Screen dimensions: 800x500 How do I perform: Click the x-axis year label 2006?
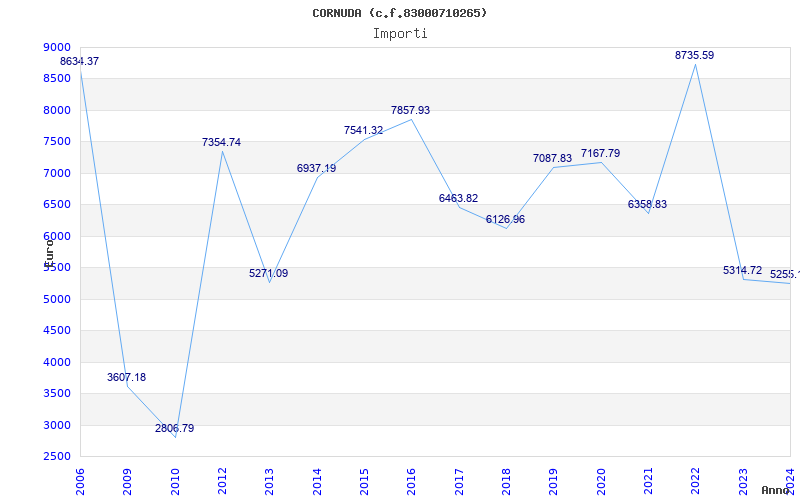pyautogui.click(x=80, y=482)
